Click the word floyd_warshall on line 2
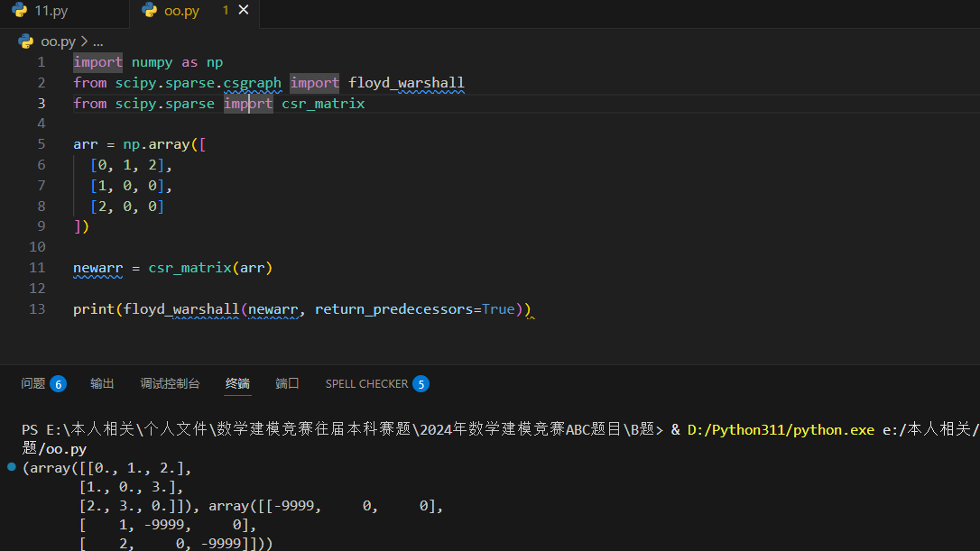This screenshot has width=980, height=551. [x=406, y=83]
